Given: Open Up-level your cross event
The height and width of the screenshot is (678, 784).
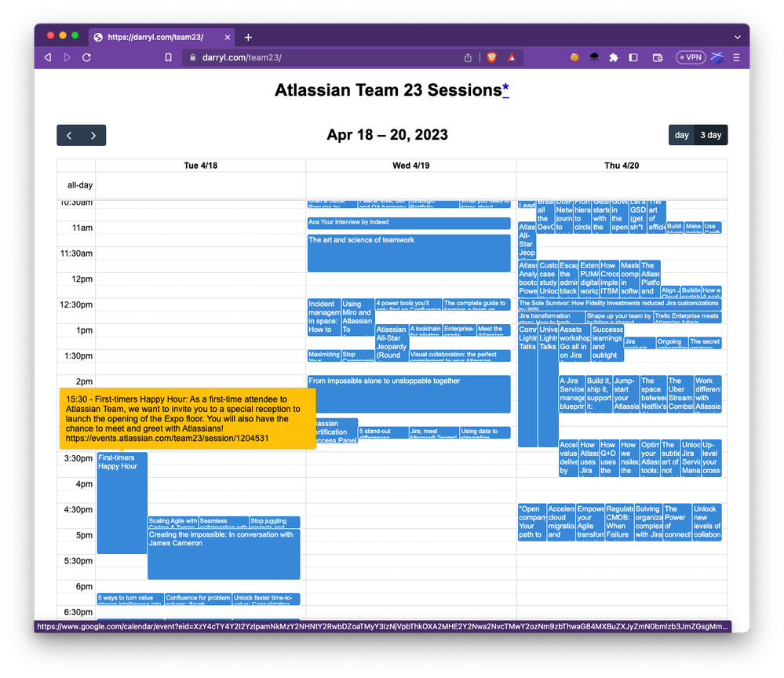Looking at the screenshot, I should tap(711, 458).
